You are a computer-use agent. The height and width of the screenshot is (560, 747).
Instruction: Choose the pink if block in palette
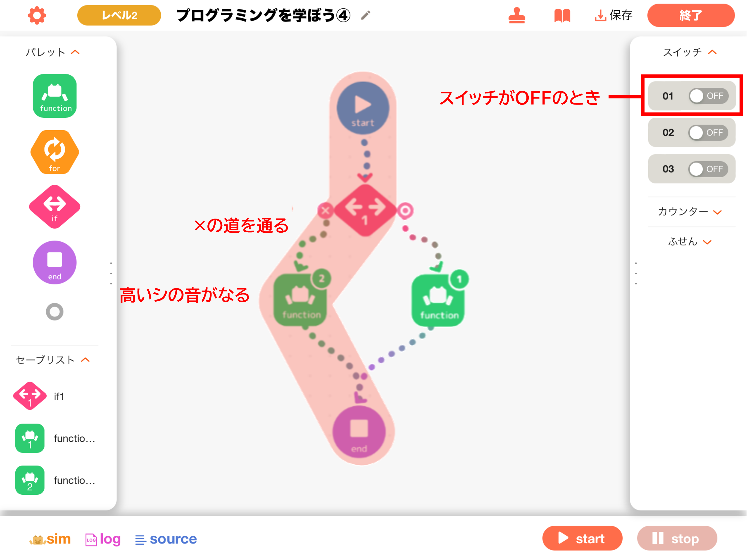[55, 206]
